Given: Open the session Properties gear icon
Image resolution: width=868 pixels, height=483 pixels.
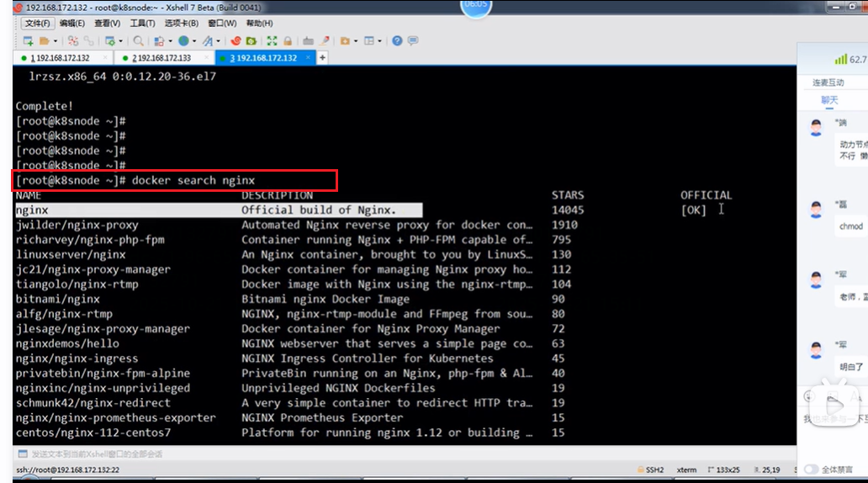Looking at the screenshot, I should click(x=110, y=41).
